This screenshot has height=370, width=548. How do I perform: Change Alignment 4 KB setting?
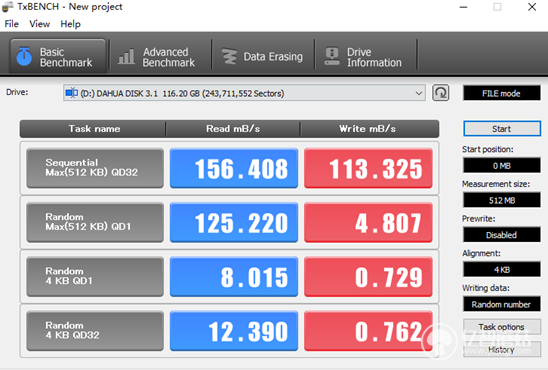click(x=502, y=269)
